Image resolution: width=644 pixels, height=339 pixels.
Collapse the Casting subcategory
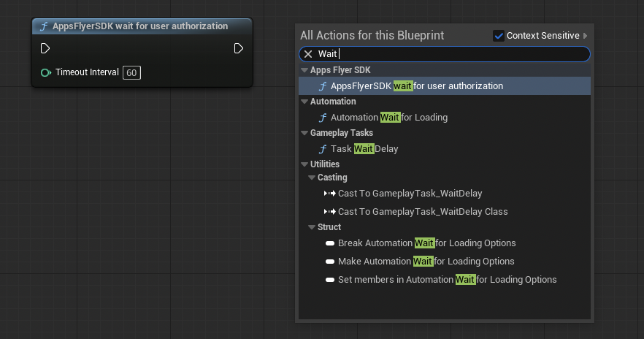pos(312,178)
